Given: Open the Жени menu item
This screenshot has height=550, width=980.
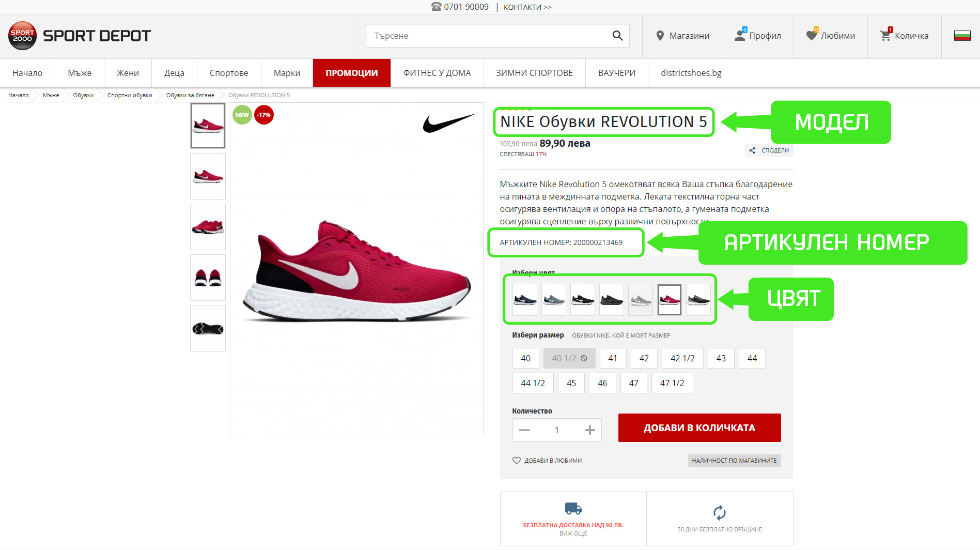Looking at the screenshot, I should pyautogui.click(x=128, y=73).
